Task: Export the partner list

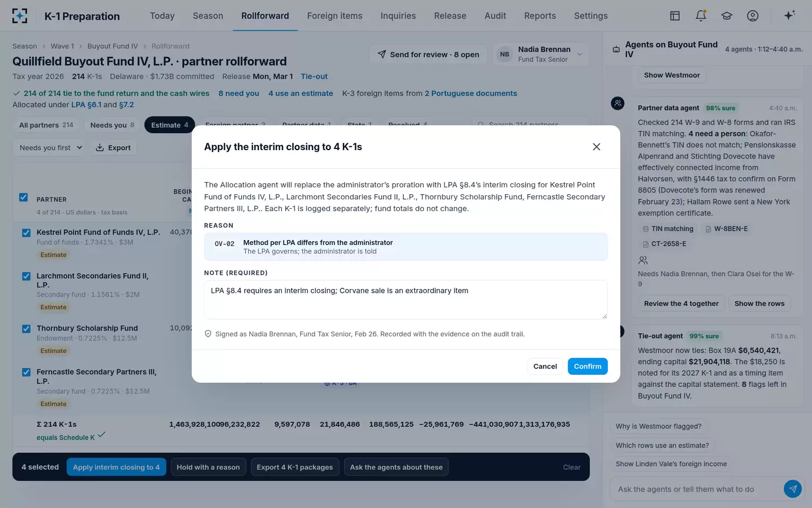Action: click(x=113, y=148)
